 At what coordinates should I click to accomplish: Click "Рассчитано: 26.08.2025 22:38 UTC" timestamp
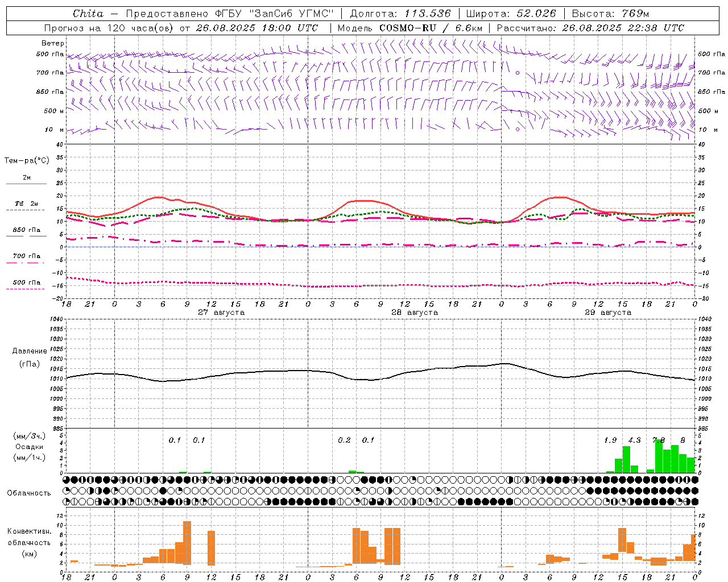coord(590,28)
